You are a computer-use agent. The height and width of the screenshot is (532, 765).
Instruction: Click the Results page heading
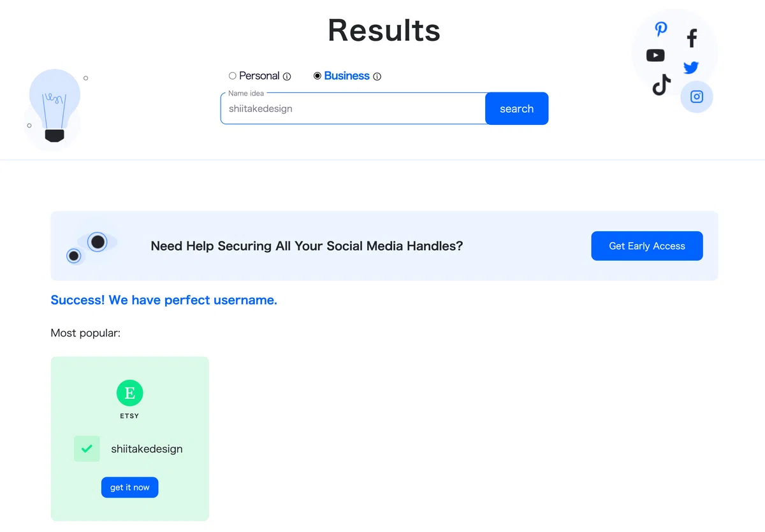[x=384, y=30]
